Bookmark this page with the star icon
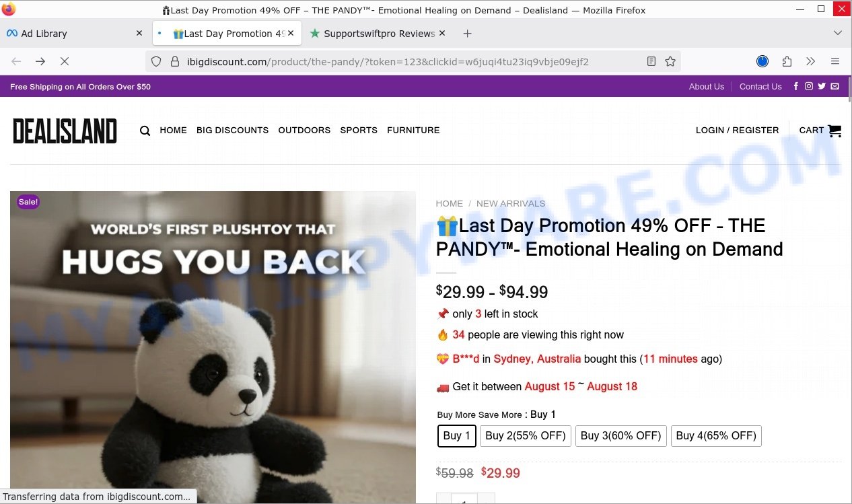Screen dimensions: 852x504 click(x=670, y=61)
